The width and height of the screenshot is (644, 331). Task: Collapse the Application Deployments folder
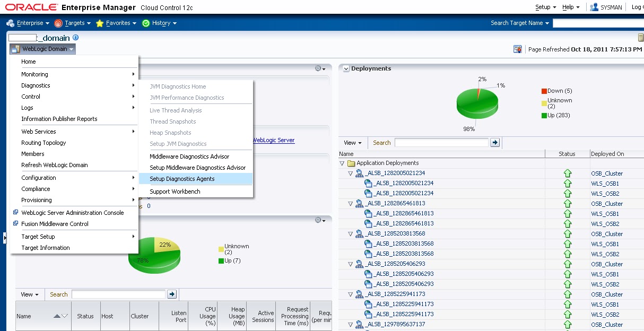(342, 163)
